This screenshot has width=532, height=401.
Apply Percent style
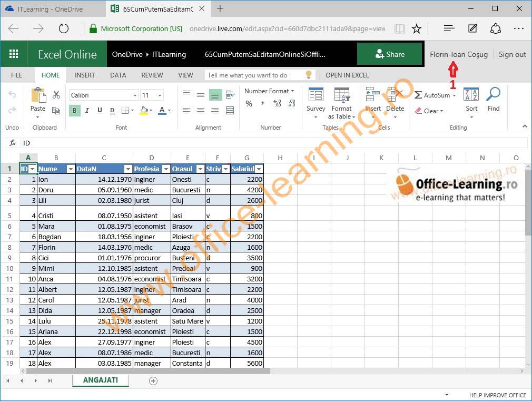(249, 104)
